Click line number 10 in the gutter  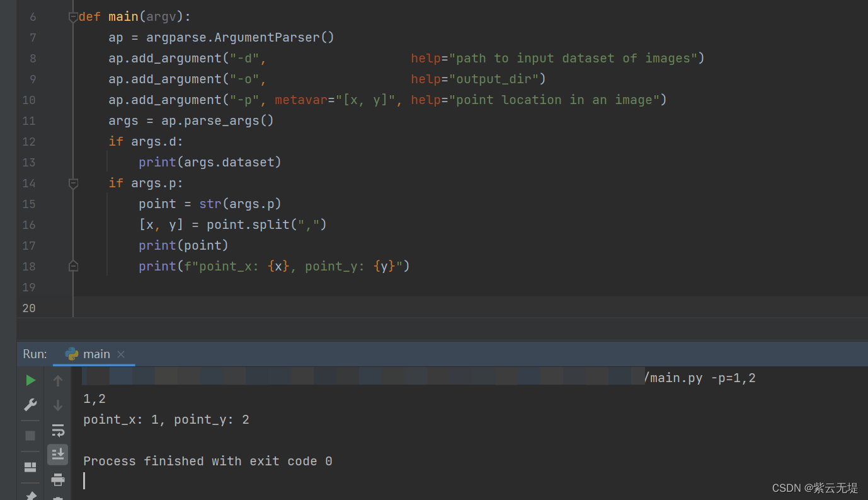click(29, 100)
